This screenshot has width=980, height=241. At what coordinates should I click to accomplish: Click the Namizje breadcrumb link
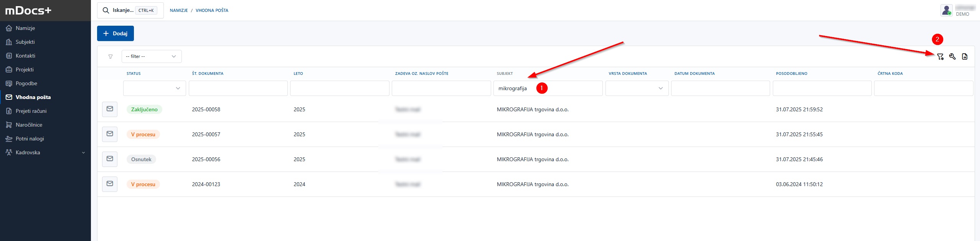(179, 10)
